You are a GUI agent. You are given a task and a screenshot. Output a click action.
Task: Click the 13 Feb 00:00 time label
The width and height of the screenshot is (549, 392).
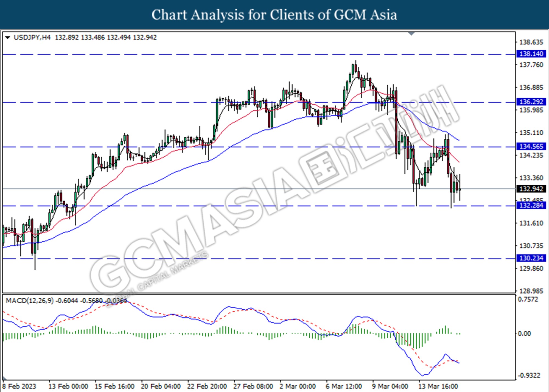point(68,386)
